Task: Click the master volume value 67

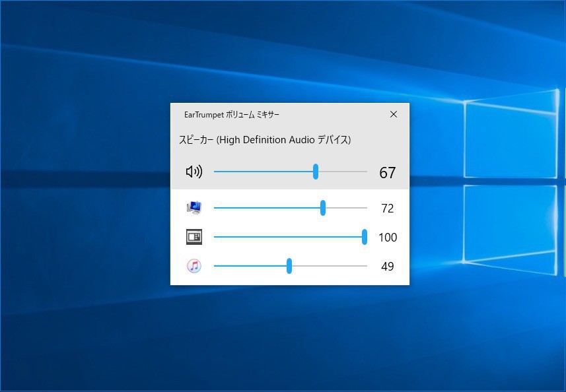Action: [387, 173]
